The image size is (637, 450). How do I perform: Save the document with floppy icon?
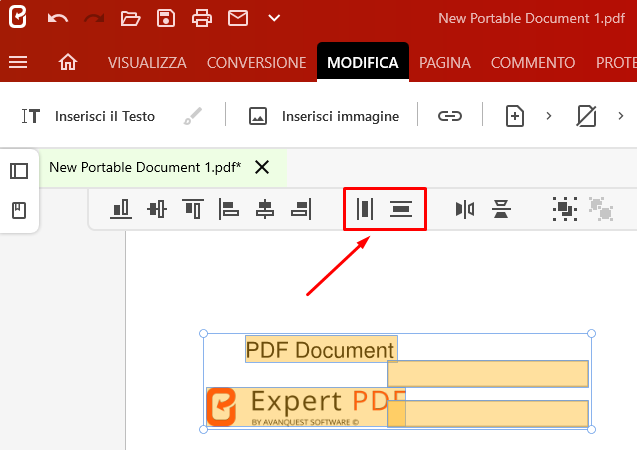pos(166,18)
